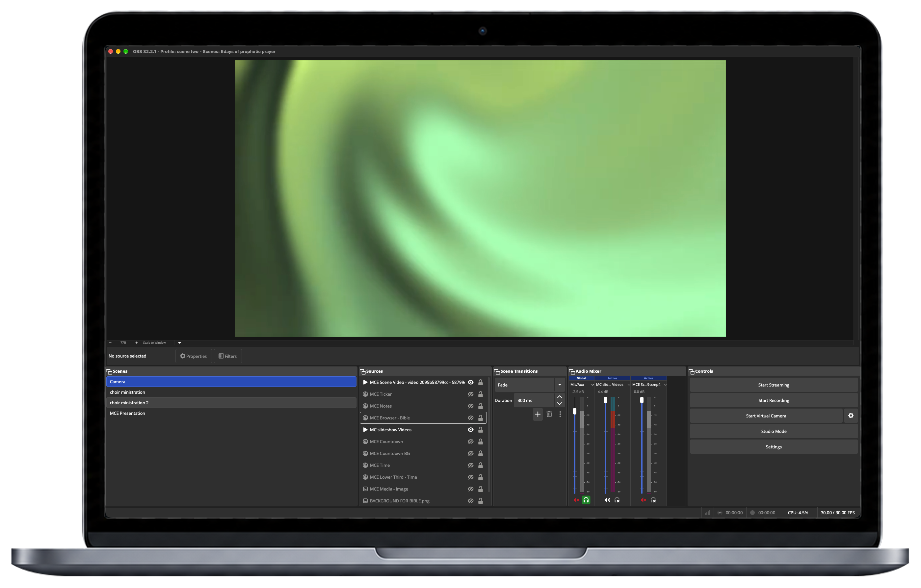Toggle lock on MCE Browser - Bible
This screenshot has width=921, height=588.
(480, 418)
